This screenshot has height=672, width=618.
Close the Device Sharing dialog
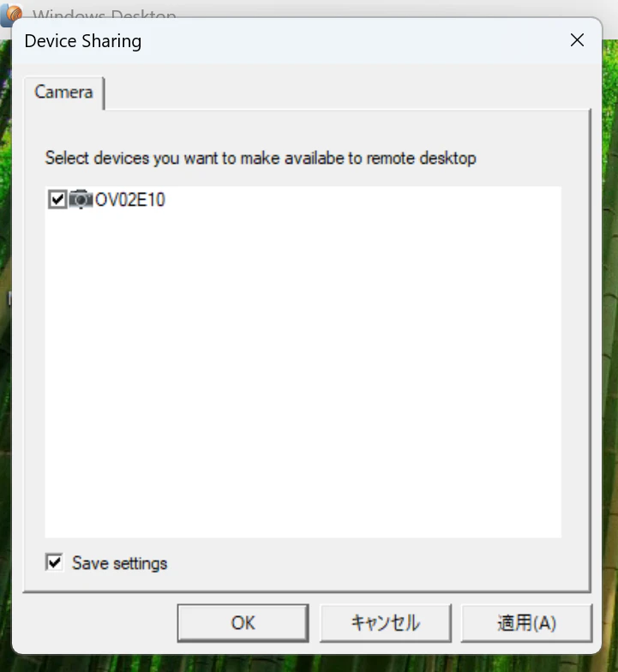coord(578,40)
